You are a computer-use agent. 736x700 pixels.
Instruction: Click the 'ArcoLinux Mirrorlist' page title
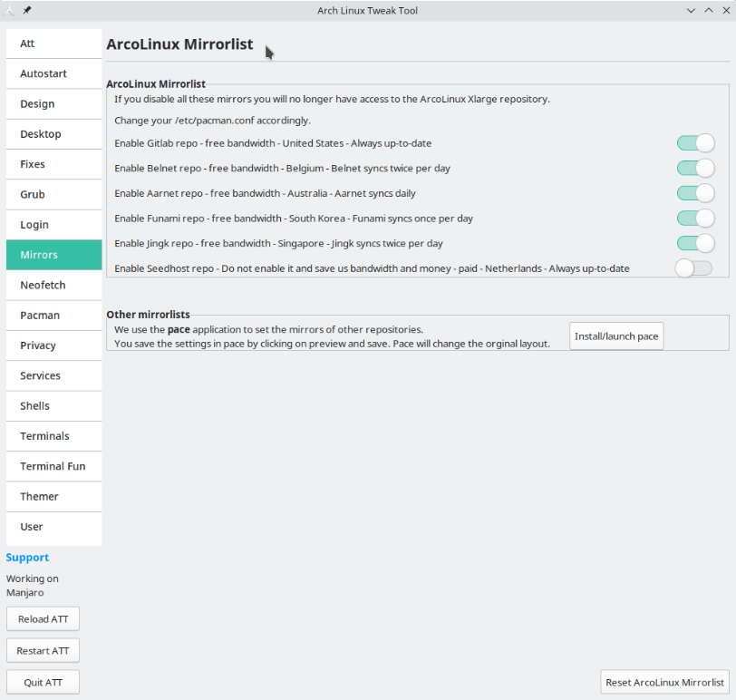[x=179, y=44]
